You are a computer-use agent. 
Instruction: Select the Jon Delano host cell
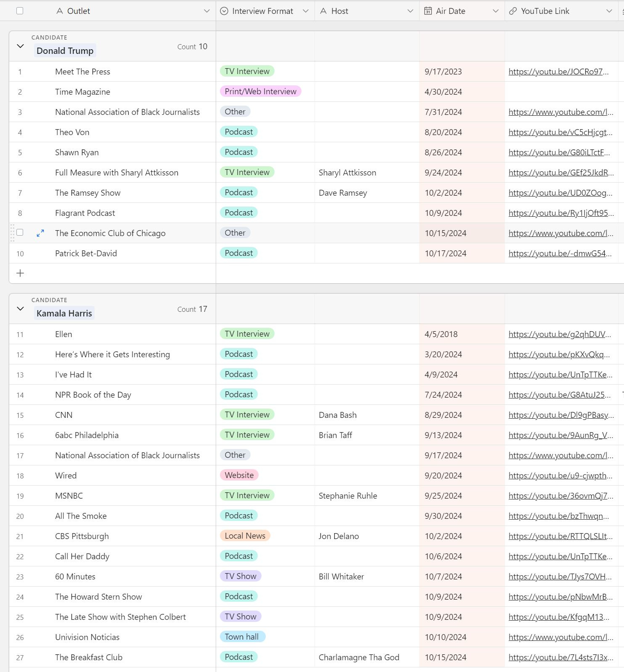[367, 536]
